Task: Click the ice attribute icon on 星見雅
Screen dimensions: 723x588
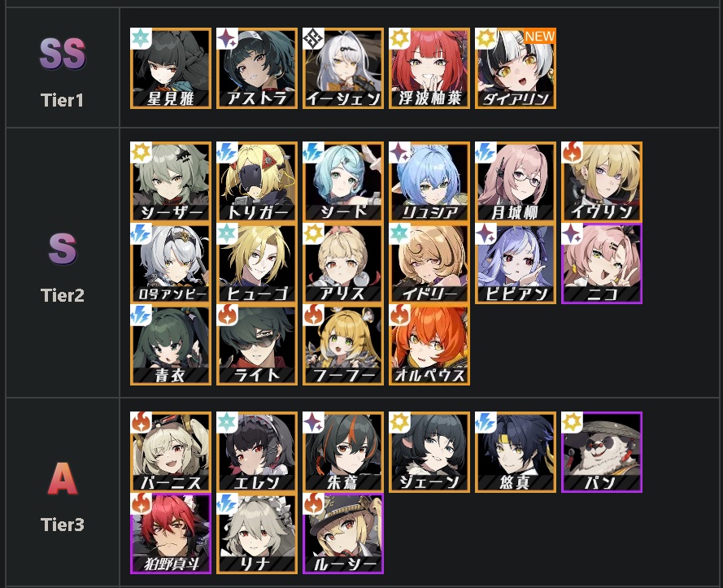Action: (x=141, y=38)
